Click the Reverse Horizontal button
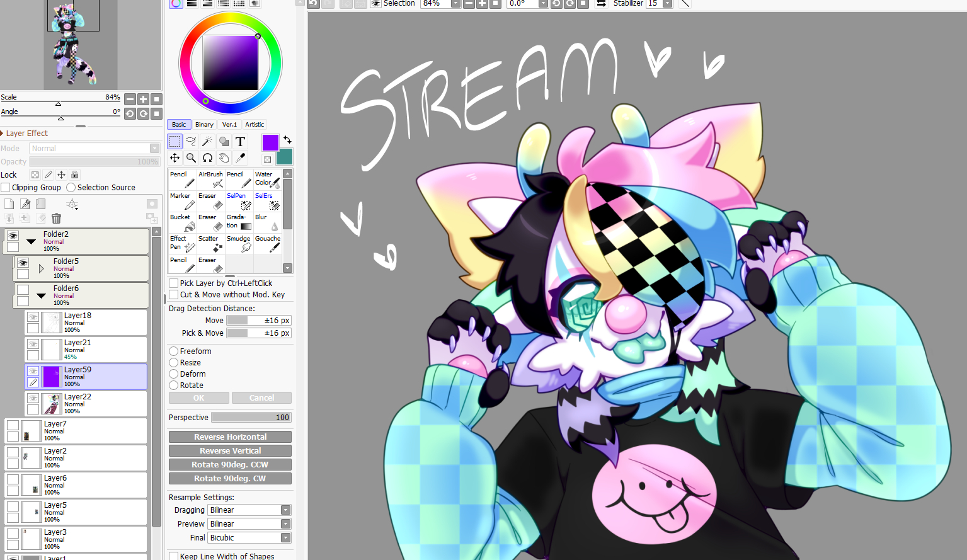This screenshot has width=967, height=560. point(230,437)
